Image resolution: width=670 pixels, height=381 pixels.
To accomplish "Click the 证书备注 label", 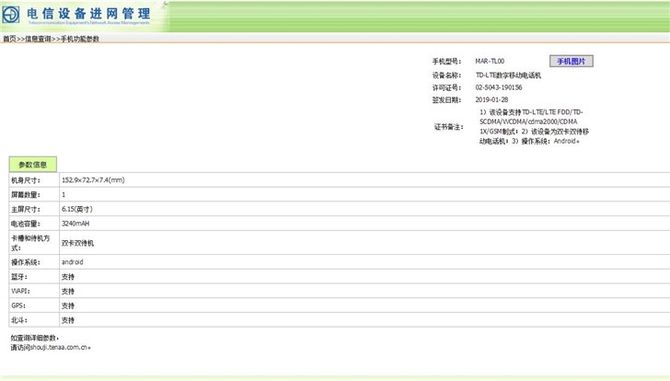I will (x=449, y=127).
